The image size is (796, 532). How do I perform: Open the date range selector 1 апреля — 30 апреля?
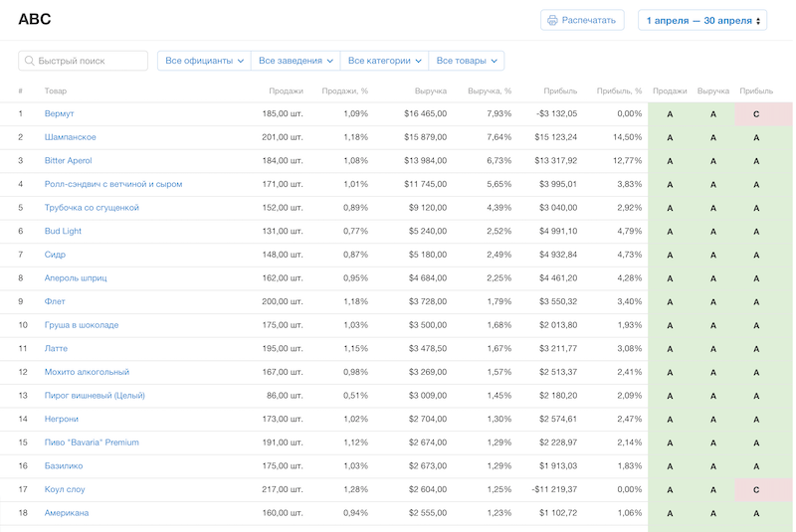pyautogui.click(x=702, y=20)
